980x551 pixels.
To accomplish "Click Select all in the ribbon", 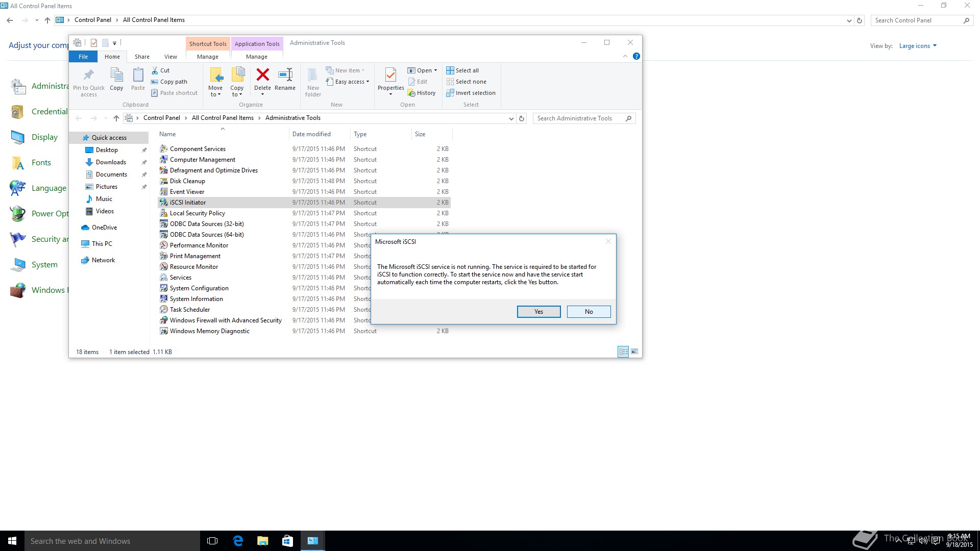I will 462,70.
